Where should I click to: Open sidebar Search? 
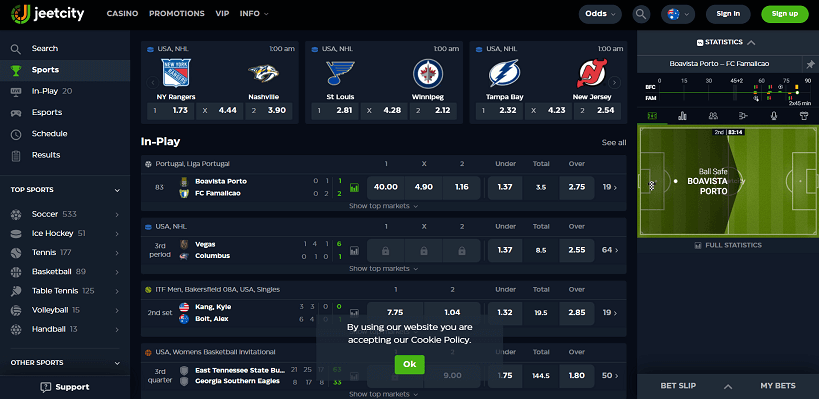click(65, 49)
